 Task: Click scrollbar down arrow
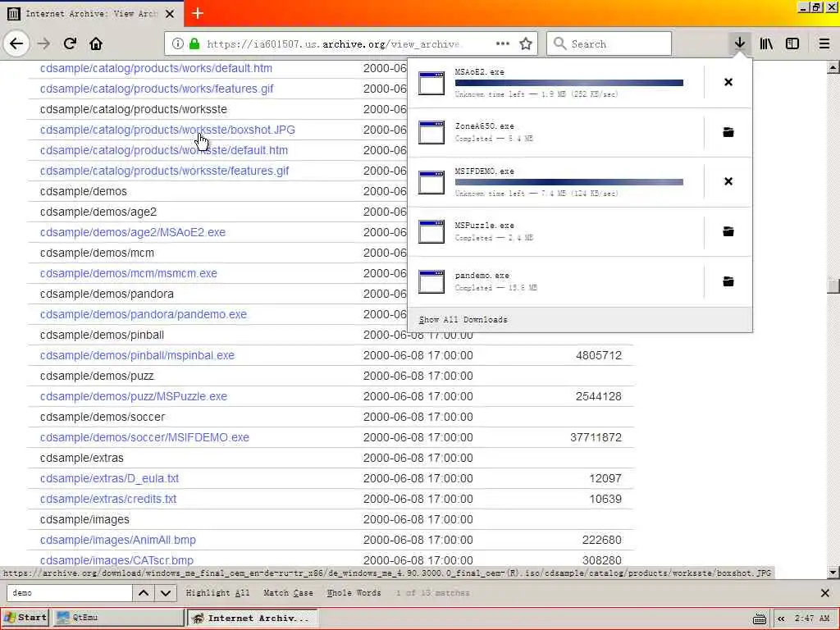(x=833, y=572)
